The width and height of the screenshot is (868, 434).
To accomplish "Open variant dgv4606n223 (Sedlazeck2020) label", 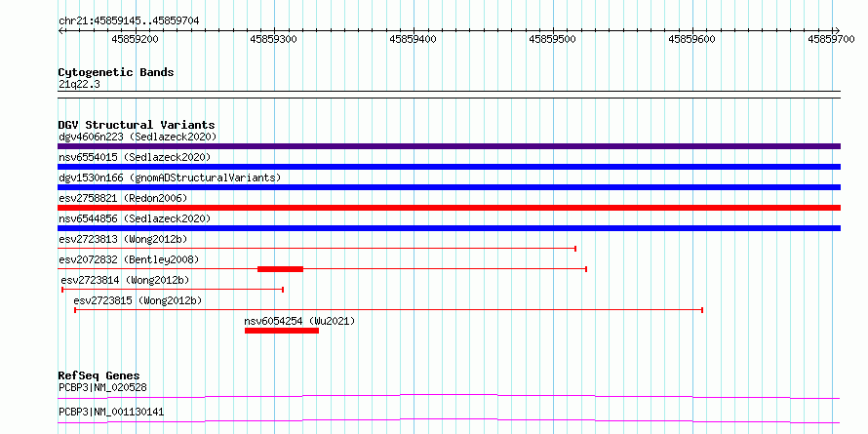I will click(x=138, y=137).
